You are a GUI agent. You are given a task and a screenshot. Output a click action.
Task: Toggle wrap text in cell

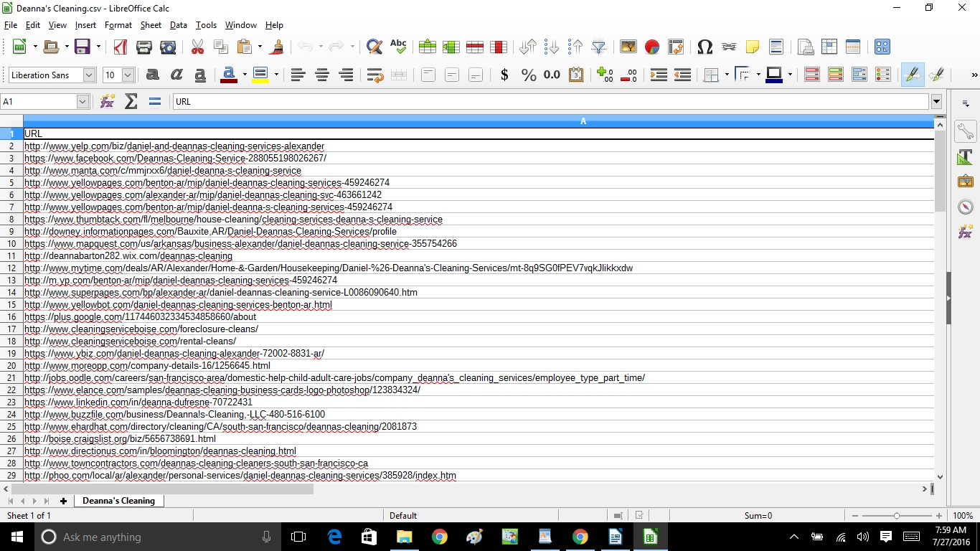pyautogui.click(x=374, y=75)
